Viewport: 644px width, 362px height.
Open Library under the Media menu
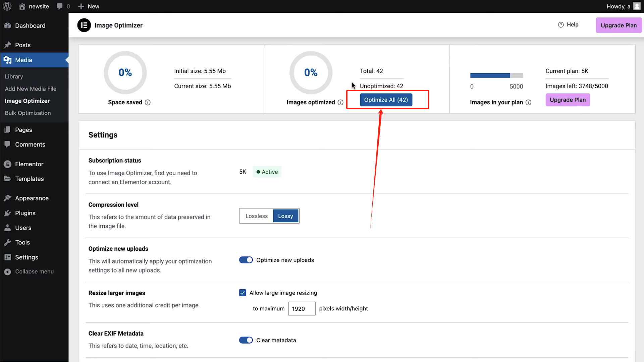14,76
